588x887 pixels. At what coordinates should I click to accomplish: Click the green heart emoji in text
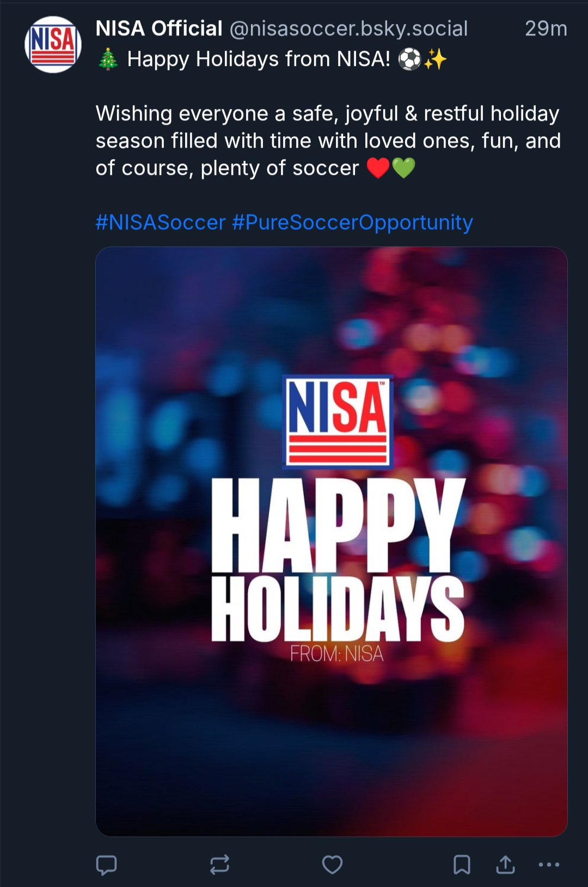click(x=403, y=168)
